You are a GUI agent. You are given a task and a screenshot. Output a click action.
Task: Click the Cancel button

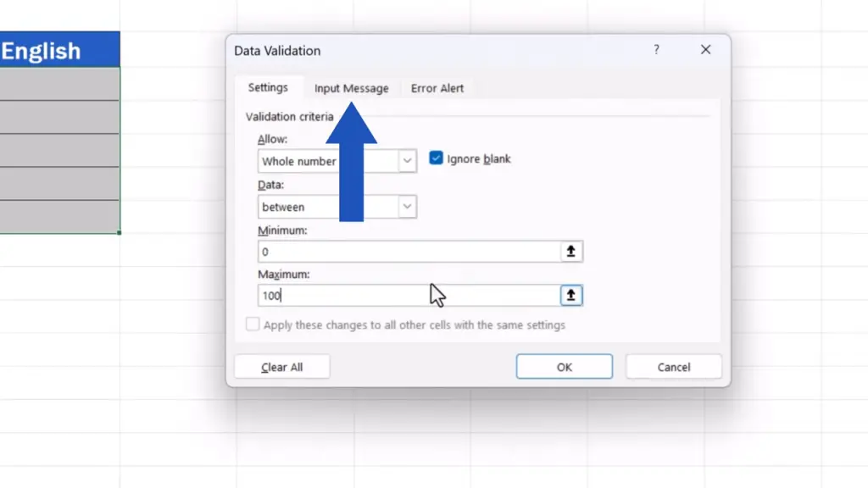tap(674, 367)
